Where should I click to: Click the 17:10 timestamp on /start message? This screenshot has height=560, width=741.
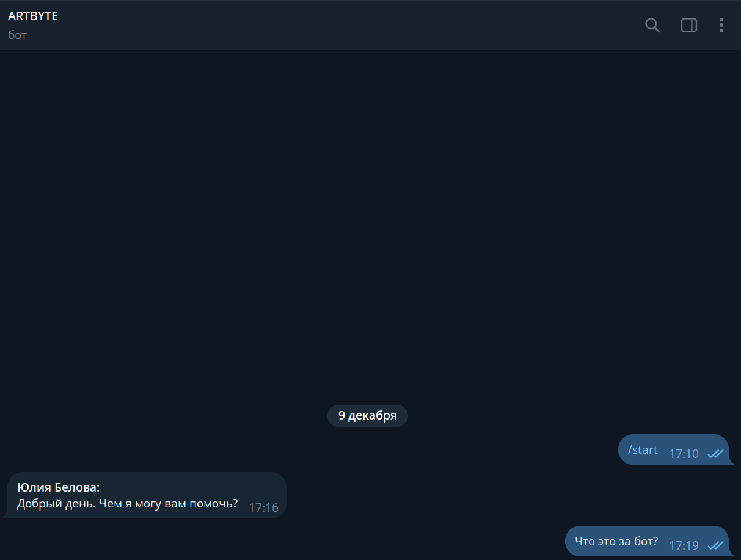pyautogui.click(x=684, y=454)
